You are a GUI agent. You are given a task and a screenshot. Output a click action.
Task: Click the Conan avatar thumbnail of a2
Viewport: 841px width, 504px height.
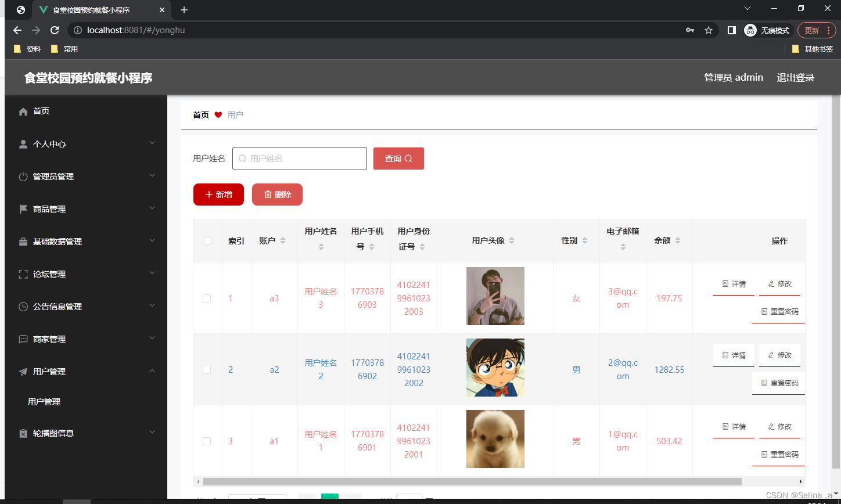(x=495, y=368)
